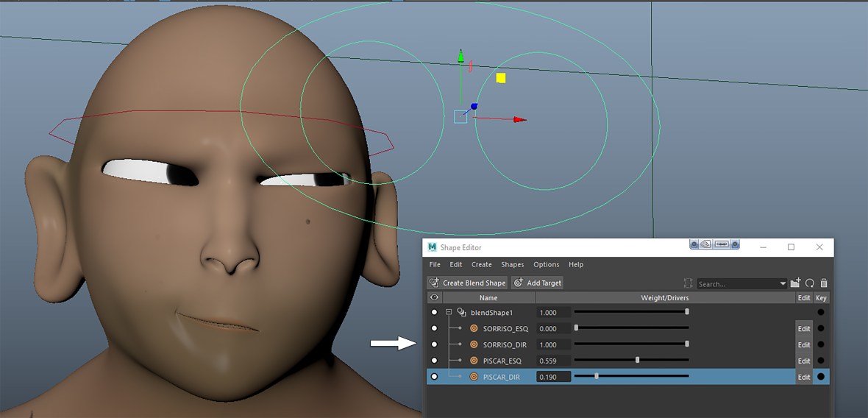This screenshot has width=868, height=418.
Task: Click the PISCAR_ESQ weight slider handle
Action: pyautogui.click(x=637, y=361)
